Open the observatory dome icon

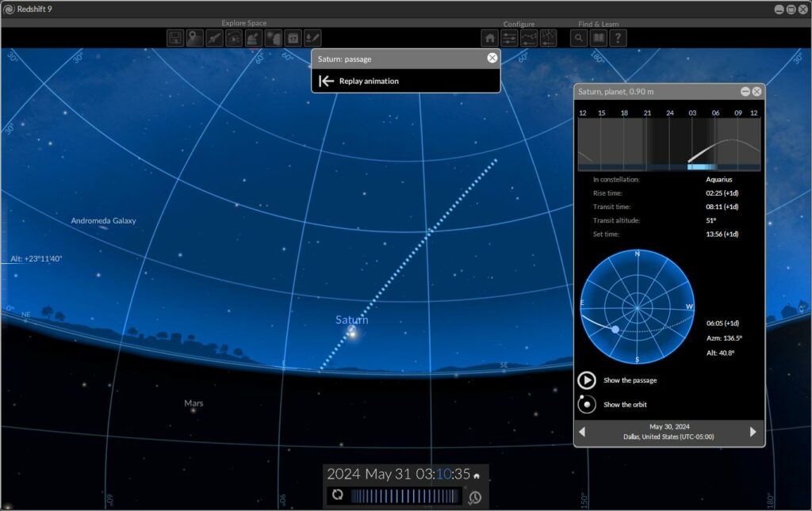click(x=254, y=38)
